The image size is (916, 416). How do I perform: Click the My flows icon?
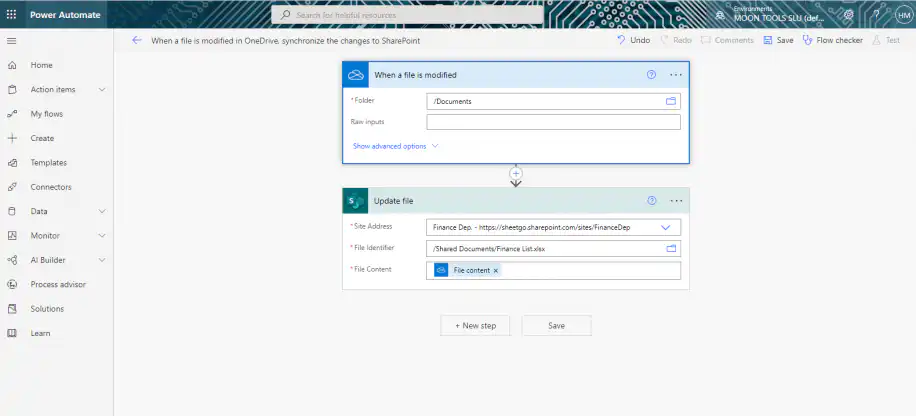[12, 114]
